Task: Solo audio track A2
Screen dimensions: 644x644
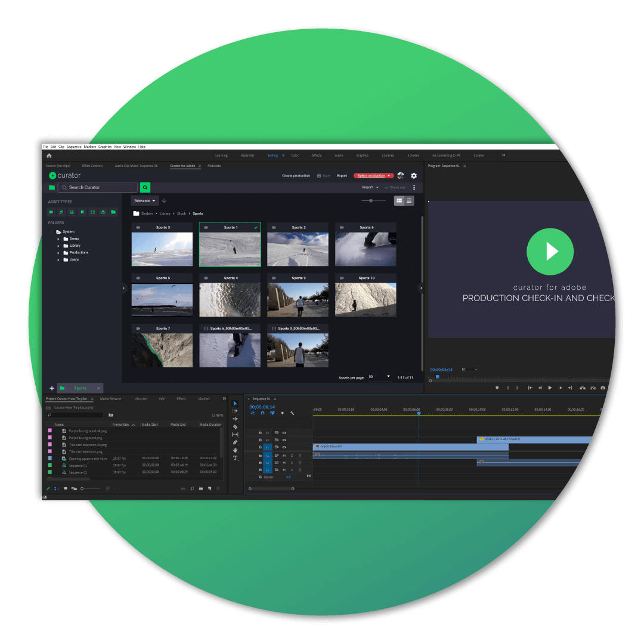Action: tap(292, 463)
